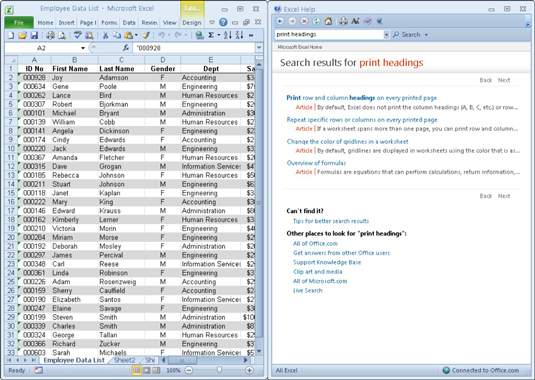Select row 12 header for Dave Grogan
The image size is (535, 380).
point(11,166)
